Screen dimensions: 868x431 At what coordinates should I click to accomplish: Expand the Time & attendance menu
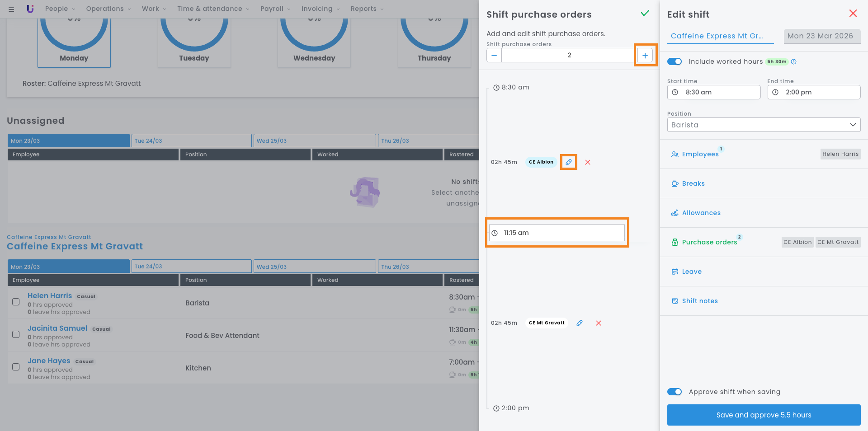(213, 9)
